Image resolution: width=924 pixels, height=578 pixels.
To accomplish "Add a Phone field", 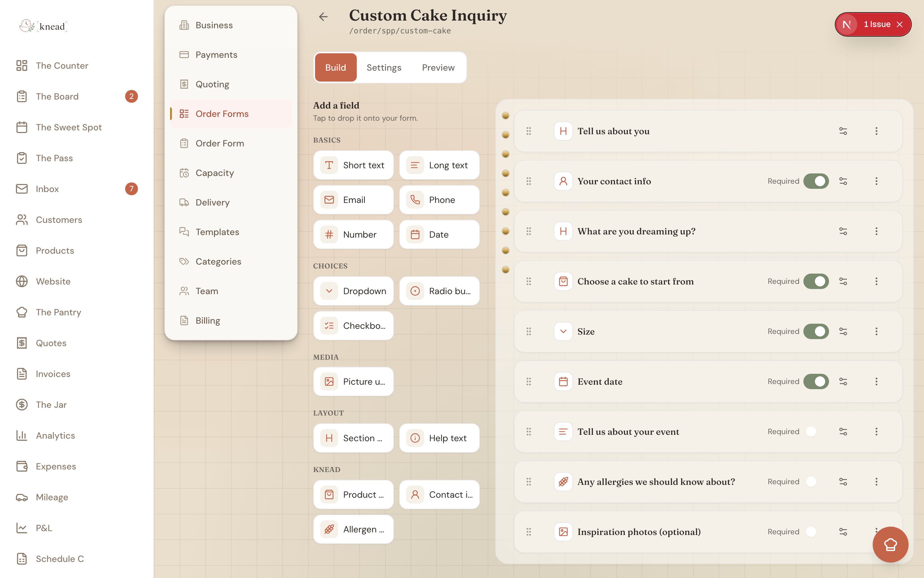I will point(439,200).
